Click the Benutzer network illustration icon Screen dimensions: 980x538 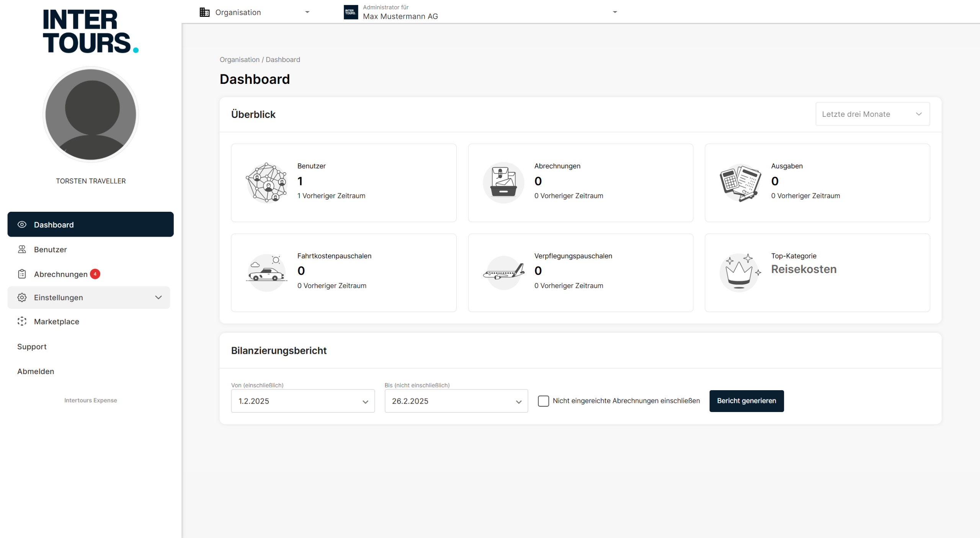coord(266,183)
